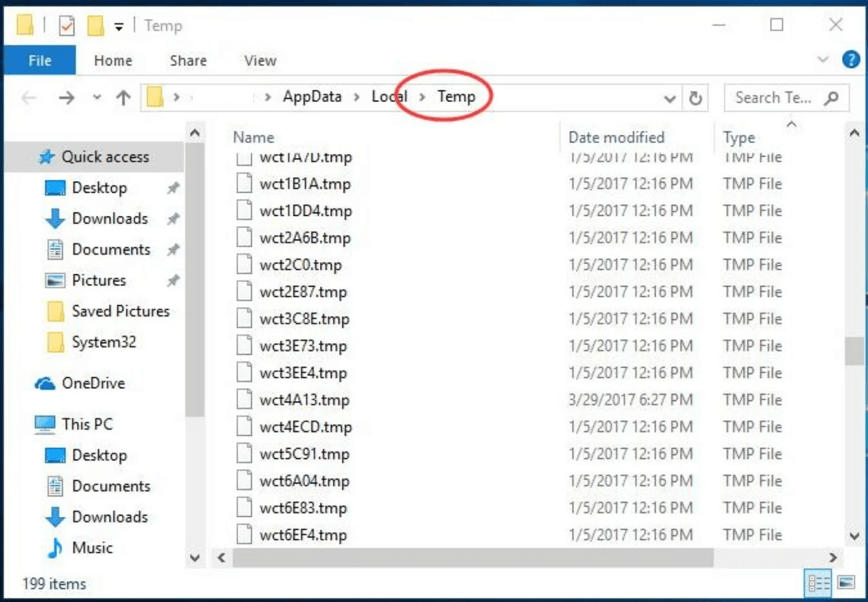Open pinned Desktop under Quick access
Screen dimensions: 868x602
99,188
